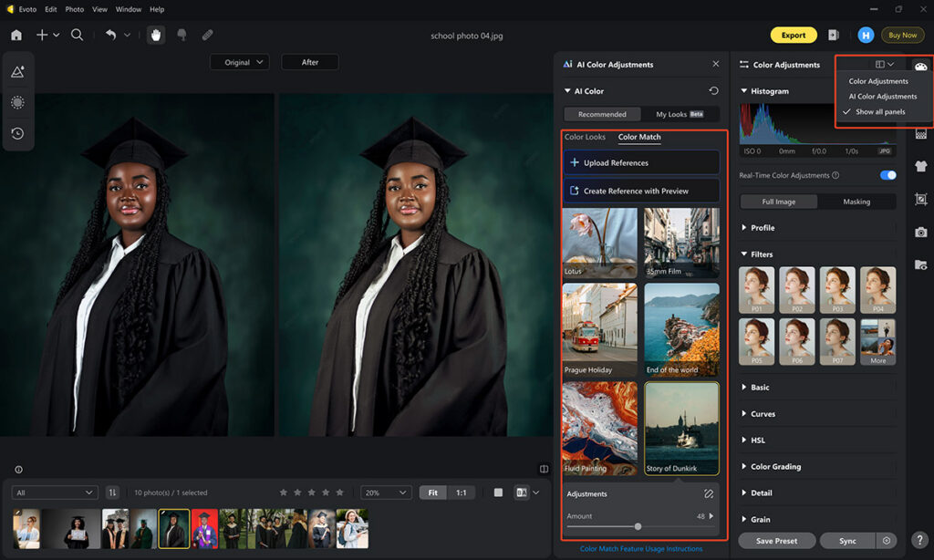934x560 pixels.
Task: Open the History clock icon in the left sidebar
Action: point(18,133)
